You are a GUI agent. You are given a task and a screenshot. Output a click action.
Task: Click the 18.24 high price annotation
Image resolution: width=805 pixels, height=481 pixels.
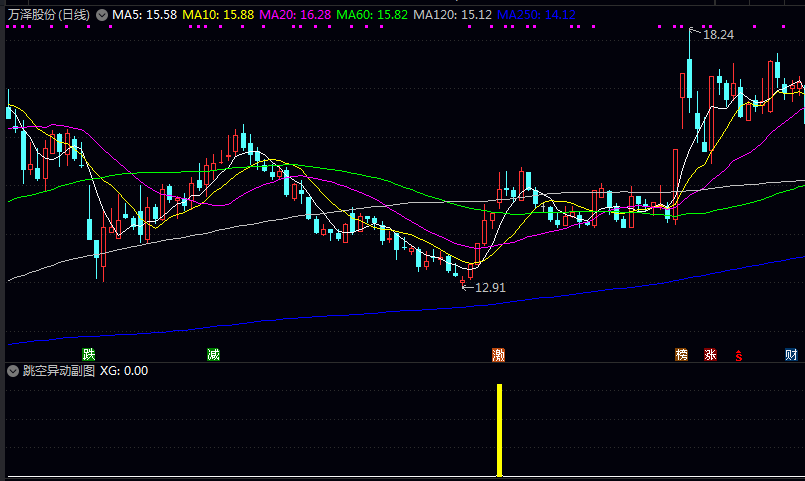point(718,34)
